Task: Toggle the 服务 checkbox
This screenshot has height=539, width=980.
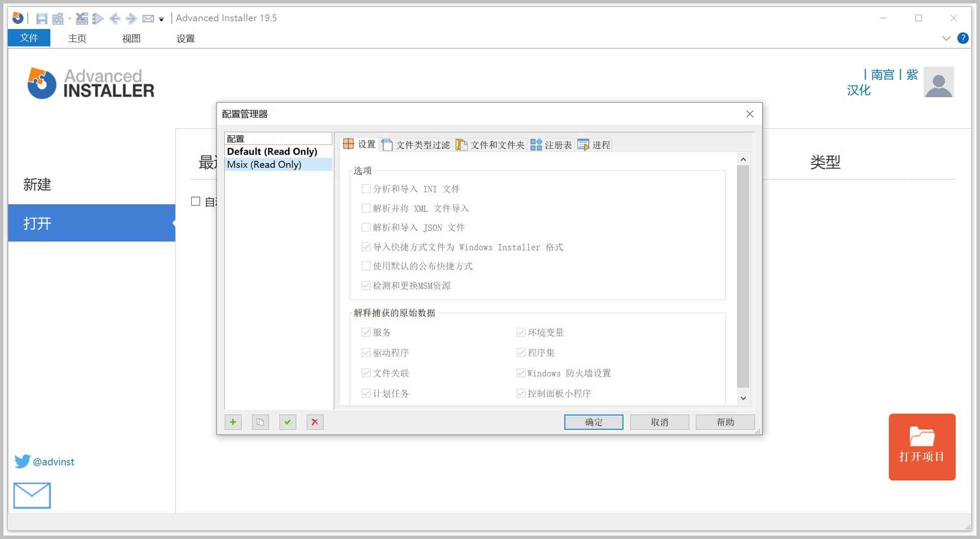Action: pyautogui.click(x=366, y=332)
